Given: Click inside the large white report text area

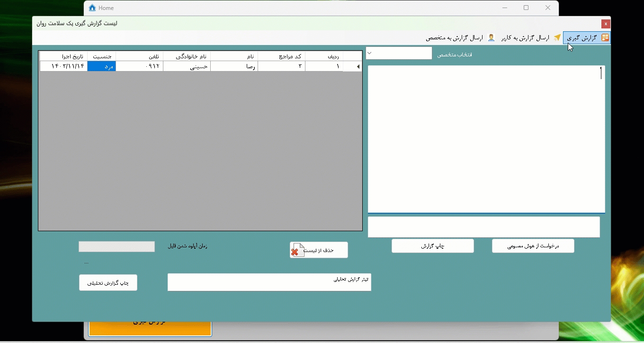Looking at the screenshot, I should pyautogui.click(x=486, y=139).
